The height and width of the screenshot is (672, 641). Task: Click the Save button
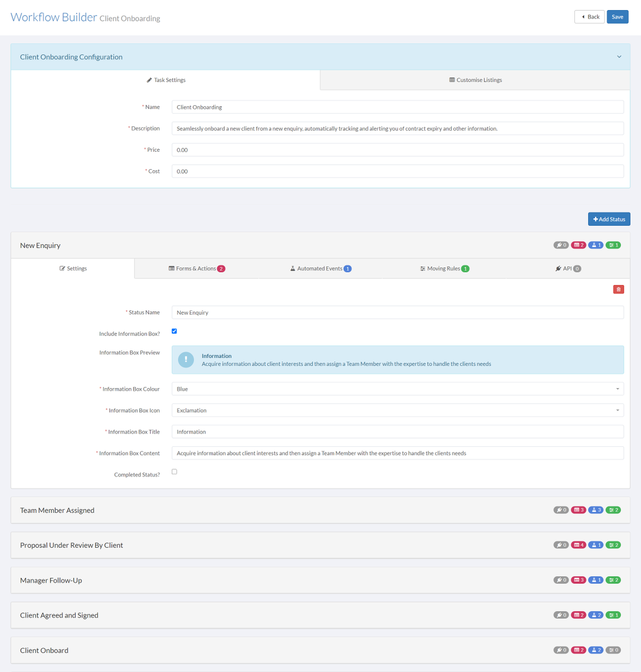pyautogui.click(x=617, y=17)
